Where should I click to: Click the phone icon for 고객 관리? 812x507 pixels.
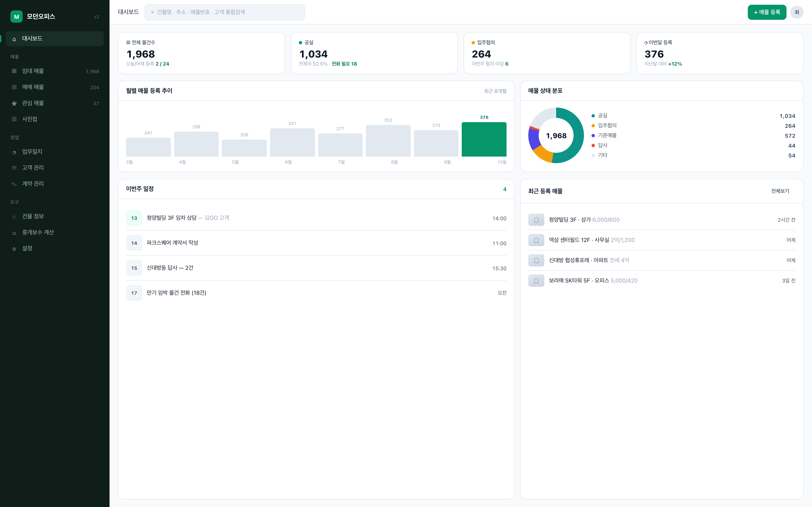(x=14, y=168)
